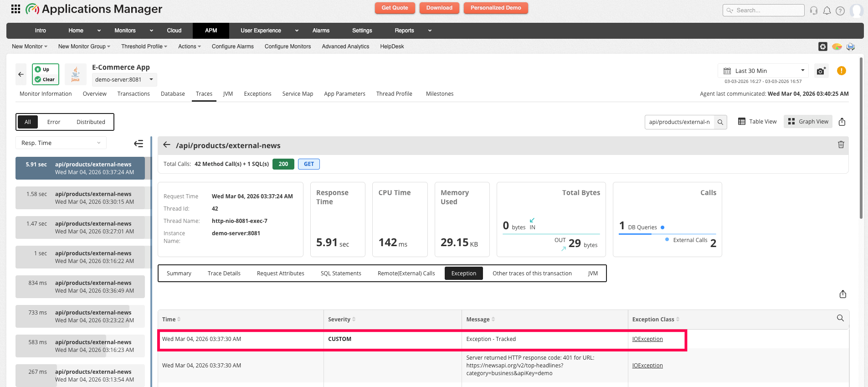868x387 pixels.
Task: Open IOException link in highlighted row
Action: [647, 339]
